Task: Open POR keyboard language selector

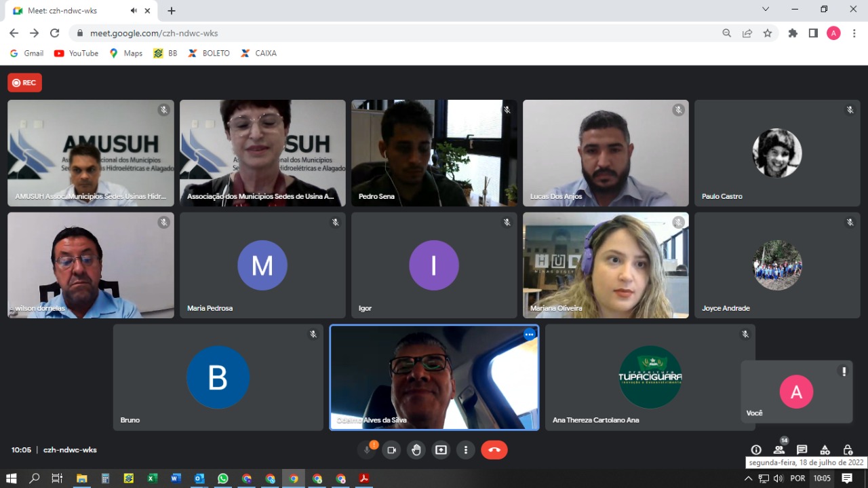Action: (x=797, y=478)
